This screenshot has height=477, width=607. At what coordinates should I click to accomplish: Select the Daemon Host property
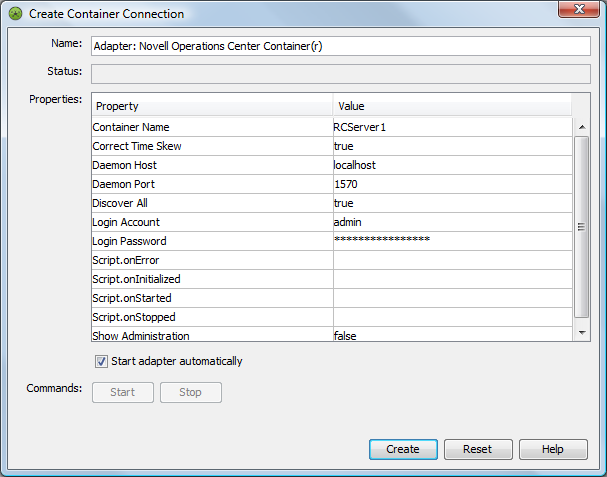212,165
